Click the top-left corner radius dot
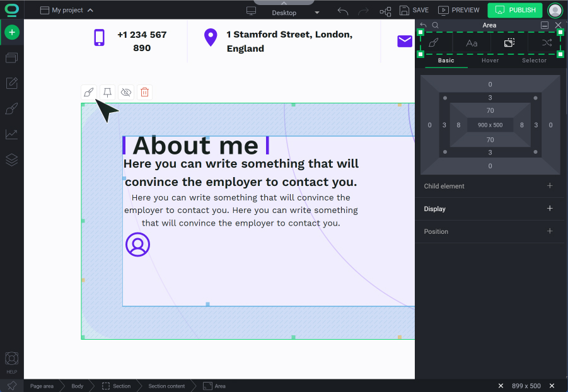The height and width of the screenshot is (392, 568). [445, 98]
